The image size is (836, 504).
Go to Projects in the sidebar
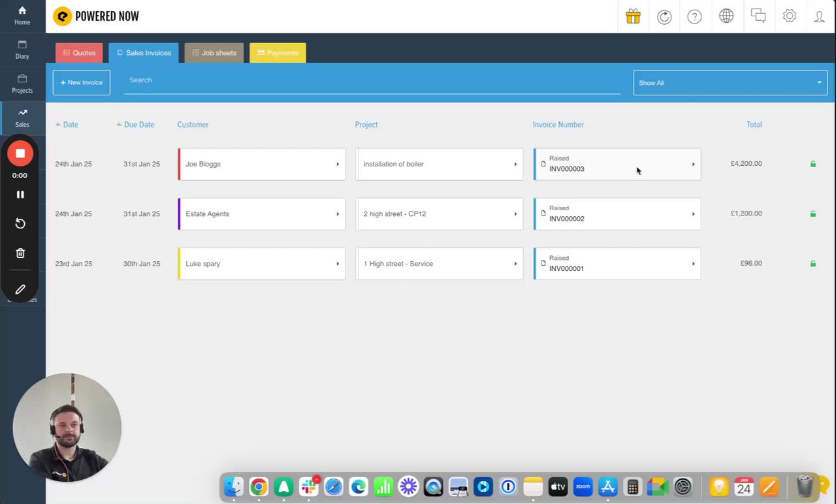[x=22, y=84]
